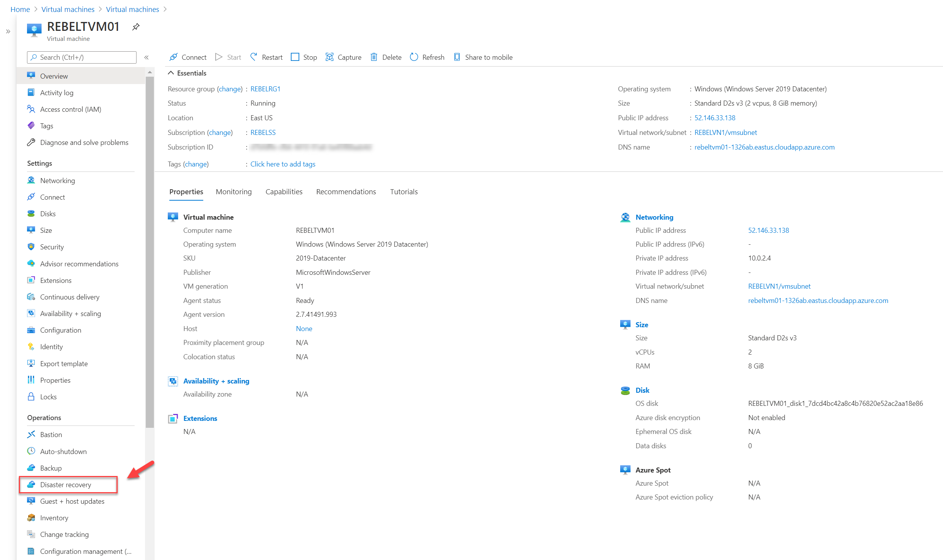Switch to the Monitoring tab

(x=234, y=192)
